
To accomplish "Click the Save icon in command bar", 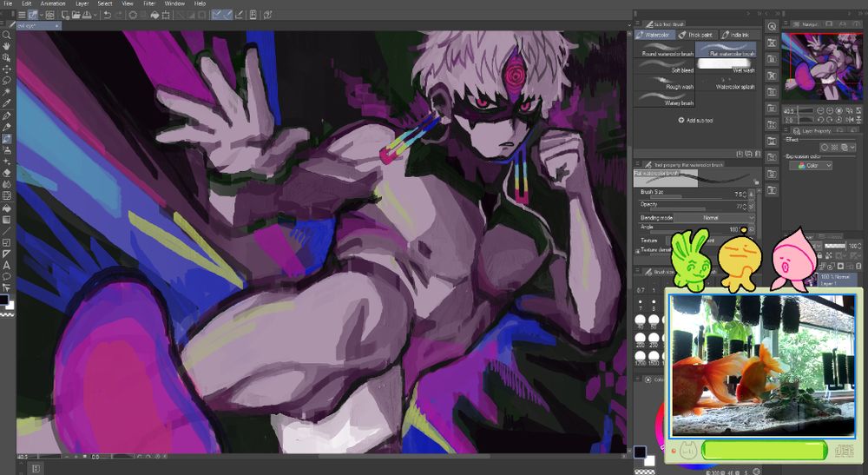I will click(86, 15).
